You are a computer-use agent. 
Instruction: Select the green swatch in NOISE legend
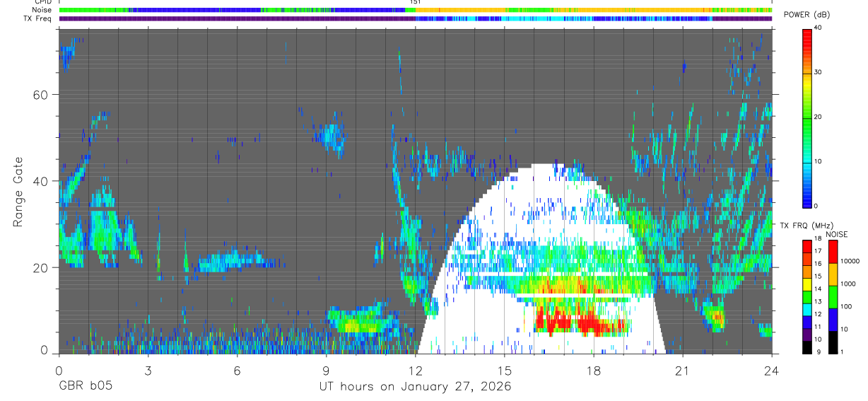pyautogui.click(x=833, y=297)
